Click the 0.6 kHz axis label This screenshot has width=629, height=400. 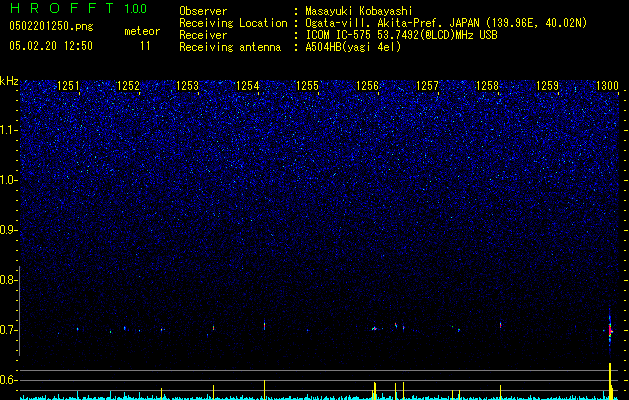tap(8, 380)
